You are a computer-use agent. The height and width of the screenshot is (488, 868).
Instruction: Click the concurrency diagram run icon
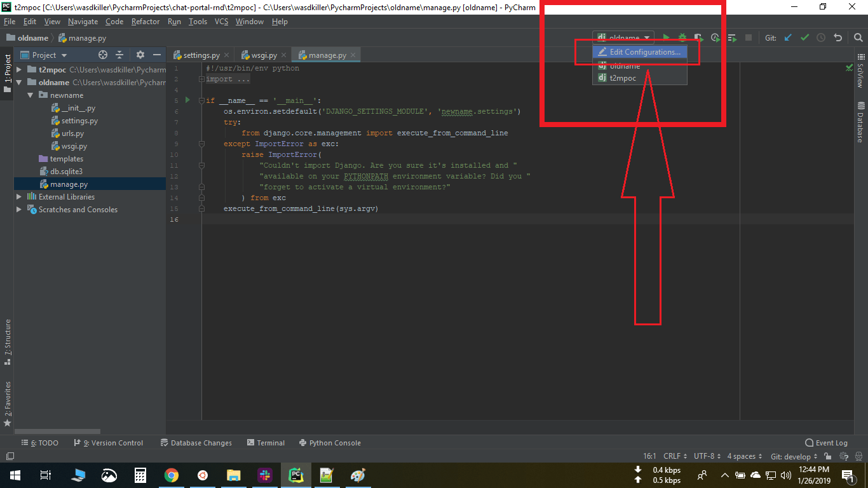click(x=732, y=38)
